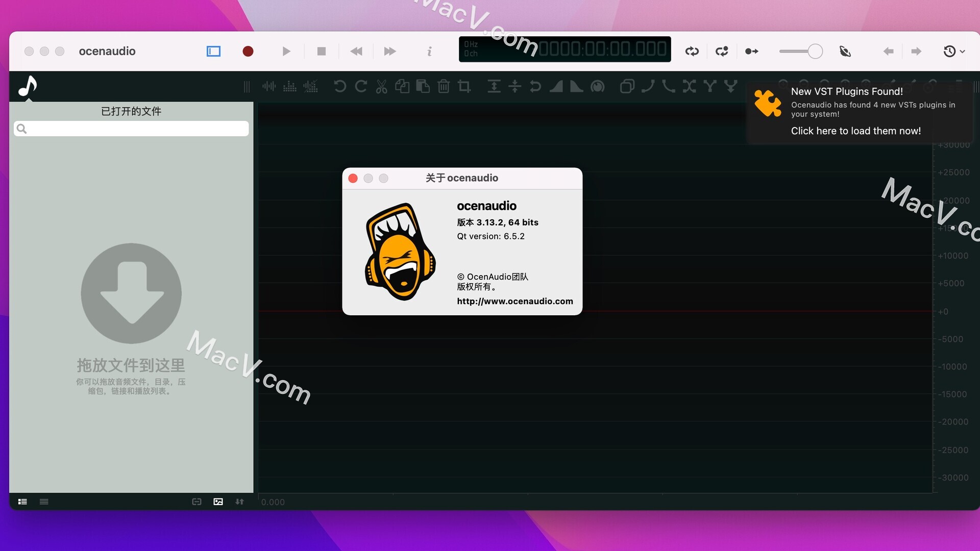Click the '已打开的文件' header
This screenshot has height=551, width=980.
point(131,111)
